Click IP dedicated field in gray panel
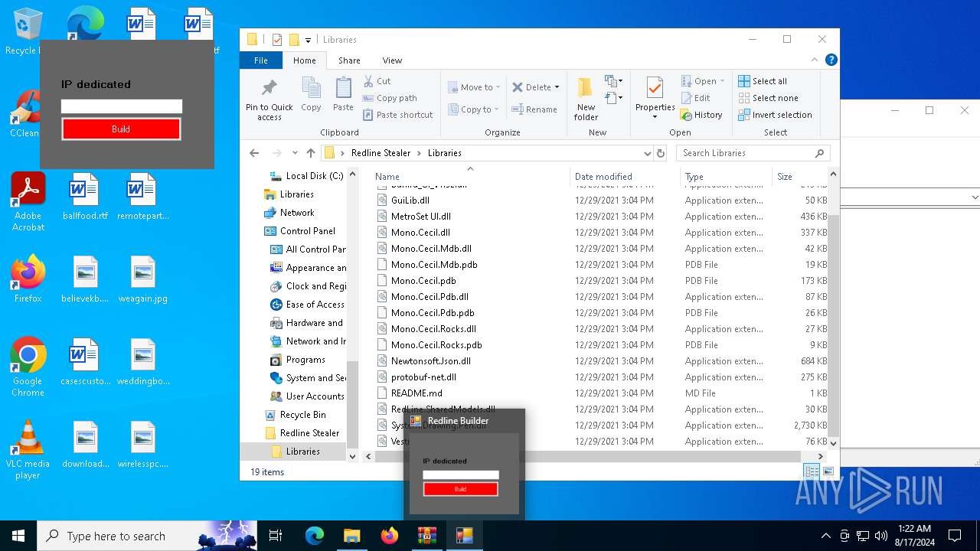This screenshot has width=980, height=551. (122, 106)
